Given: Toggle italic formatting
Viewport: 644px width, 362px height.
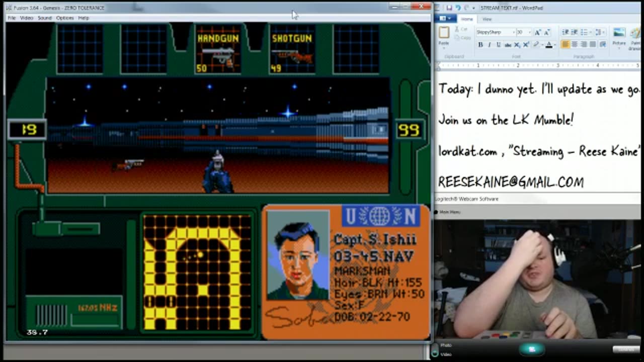Looking at the screenshot, I should click(x=490, y=45).
